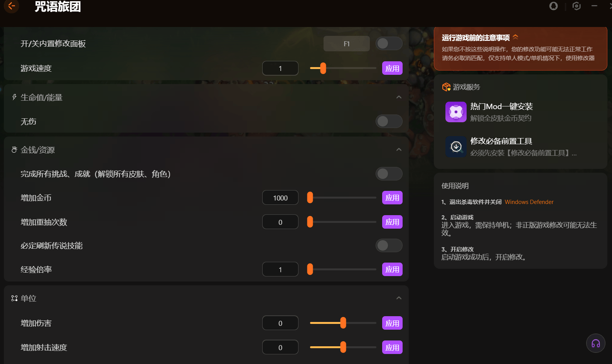612x364 pixels.
Task: Enable the 无伤 toggle
Action: coord(389,121)
